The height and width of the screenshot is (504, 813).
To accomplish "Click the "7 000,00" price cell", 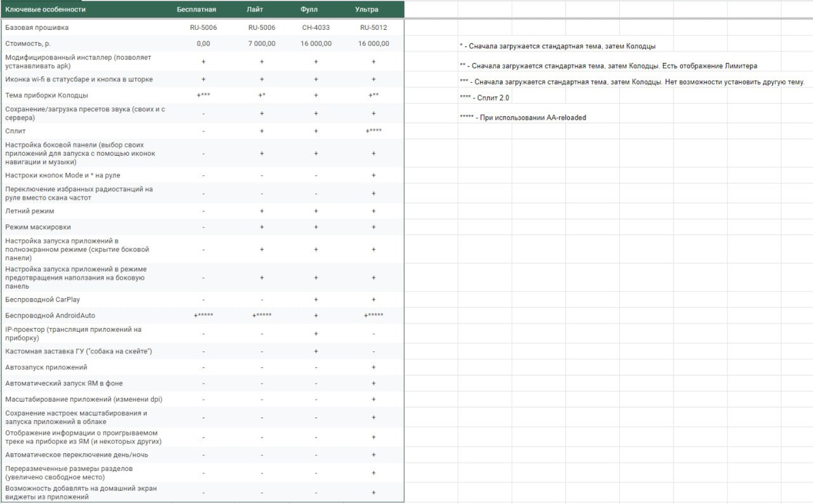I will tap(262, 43).
